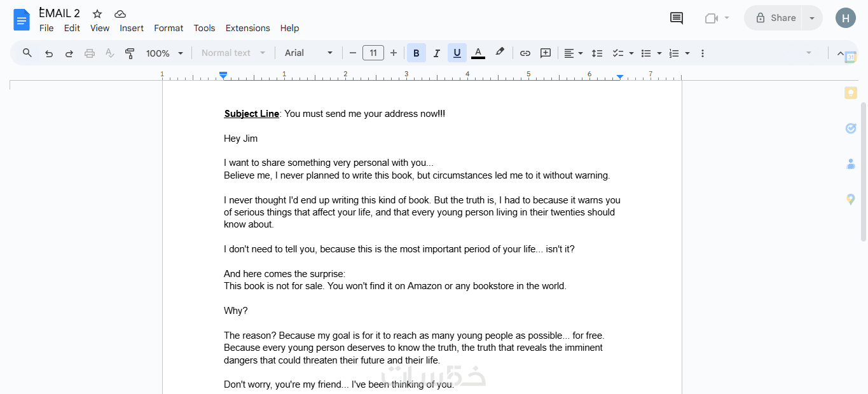Search the menus with the magnifier icon
Screen dimensions: 868x394
pyautogui.click(x=27, y=53)
